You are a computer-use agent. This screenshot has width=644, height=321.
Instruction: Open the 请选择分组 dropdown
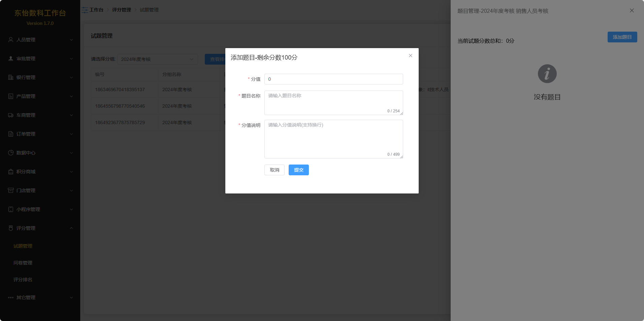pyautogui.click(x=157, y=59)
